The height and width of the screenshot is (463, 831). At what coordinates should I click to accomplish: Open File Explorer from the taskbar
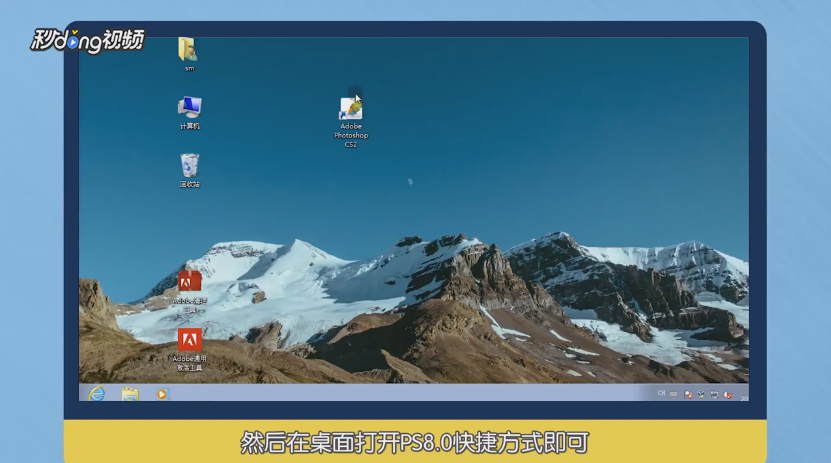(x=130, y=394)
